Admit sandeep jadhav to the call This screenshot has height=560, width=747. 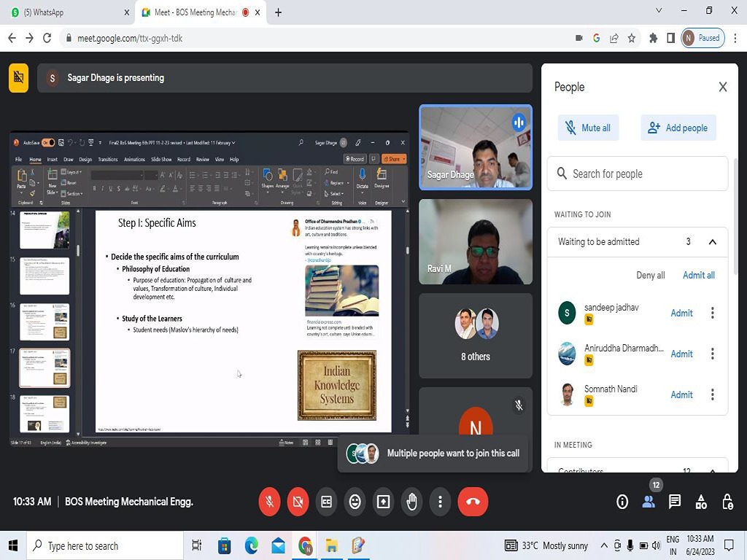682,313
